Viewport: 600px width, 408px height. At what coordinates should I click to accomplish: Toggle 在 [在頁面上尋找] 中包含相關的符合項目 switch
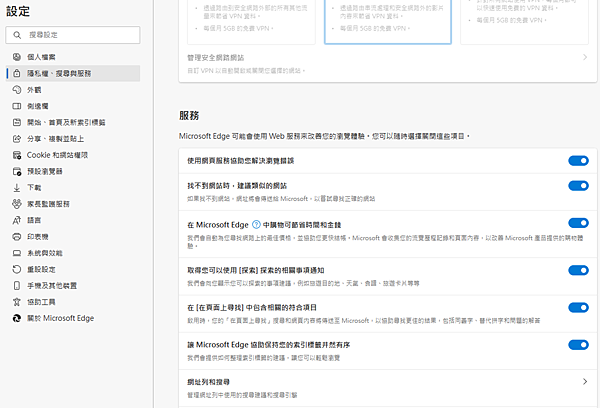[x=578, y=307]
